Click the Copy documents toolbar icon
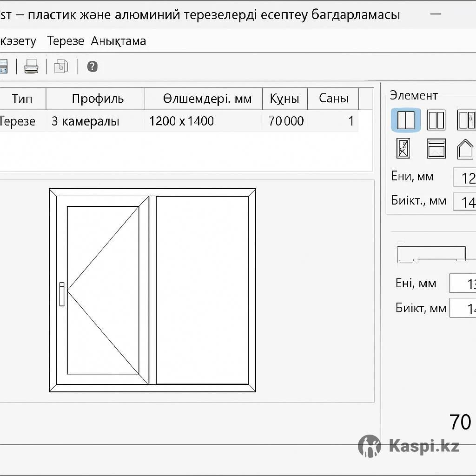 tap(61, 66)
